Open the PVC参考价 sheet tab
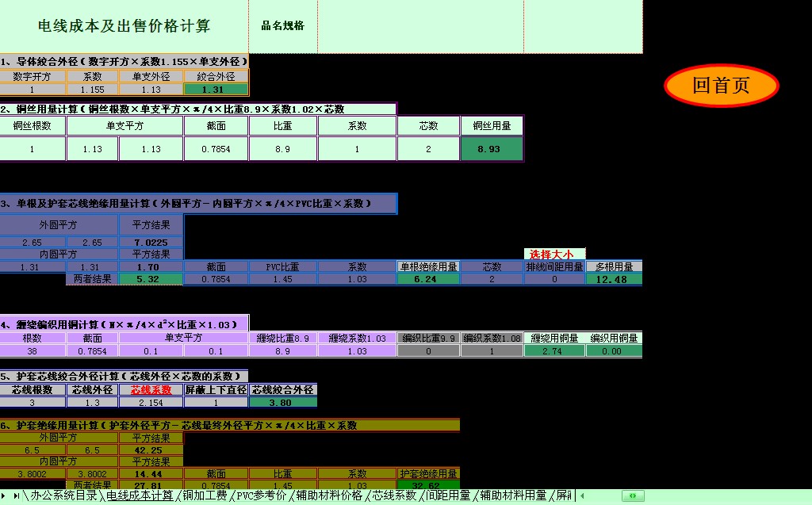Image resolution: width=812 pixels, height=505 pixels. point(260,496)
